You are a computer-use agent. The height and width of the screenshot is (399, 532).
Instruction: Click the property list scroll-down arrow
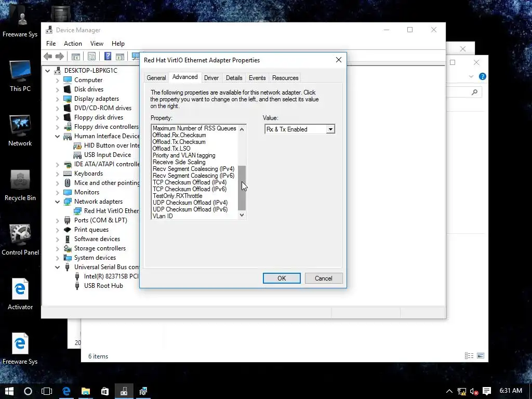pos(242,215)
